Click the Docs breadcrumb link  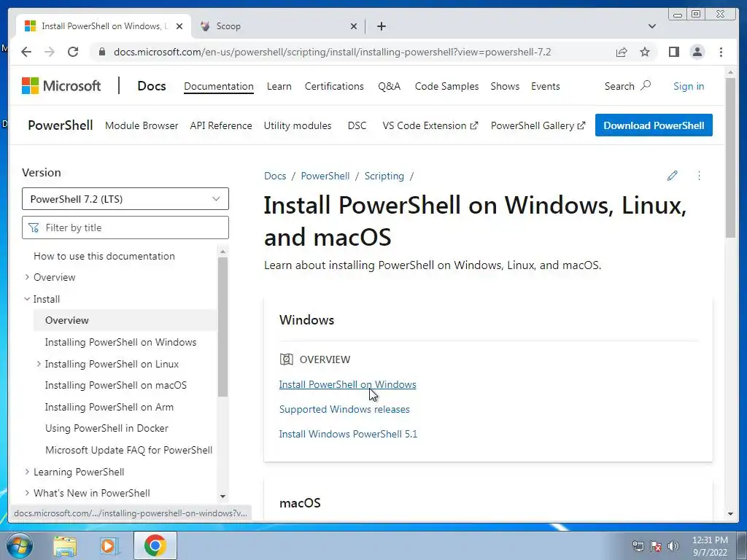tap(275, 176)
